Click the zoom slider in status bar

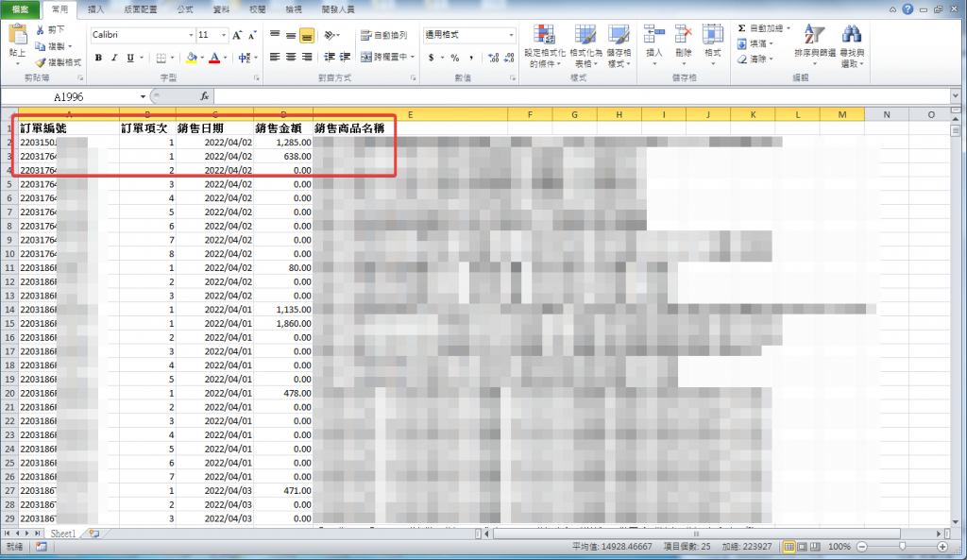pyautogui.click(x=903, y=547)
